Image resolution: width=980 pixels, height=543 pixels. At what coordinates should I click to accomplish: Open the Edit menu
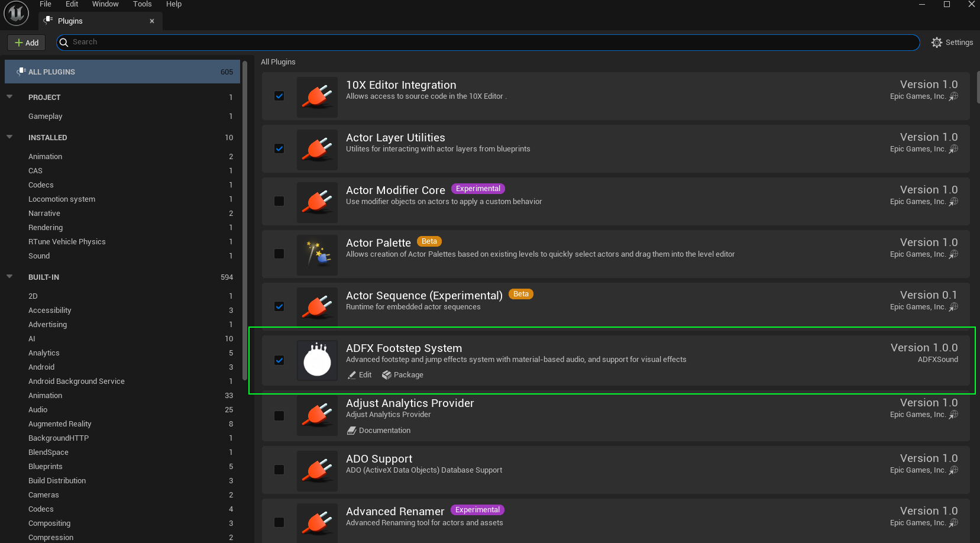[x=72, y=4]
